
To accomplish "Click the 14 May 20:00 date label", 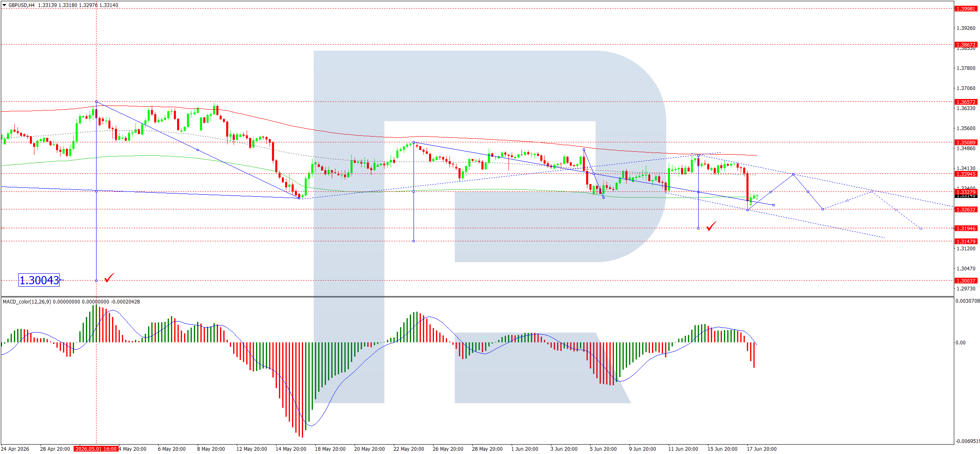I will click(291, 449).
